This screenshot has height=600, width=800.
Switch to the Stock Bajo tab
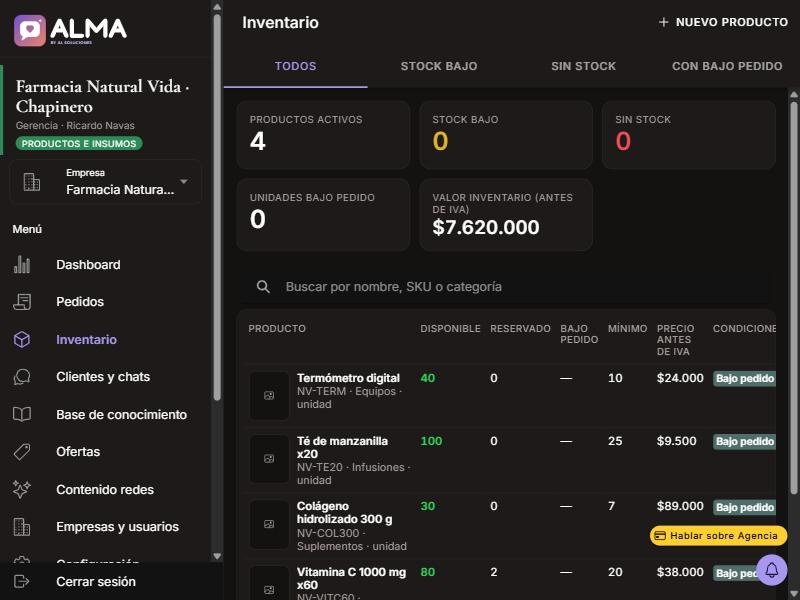[x=439, y=66]
